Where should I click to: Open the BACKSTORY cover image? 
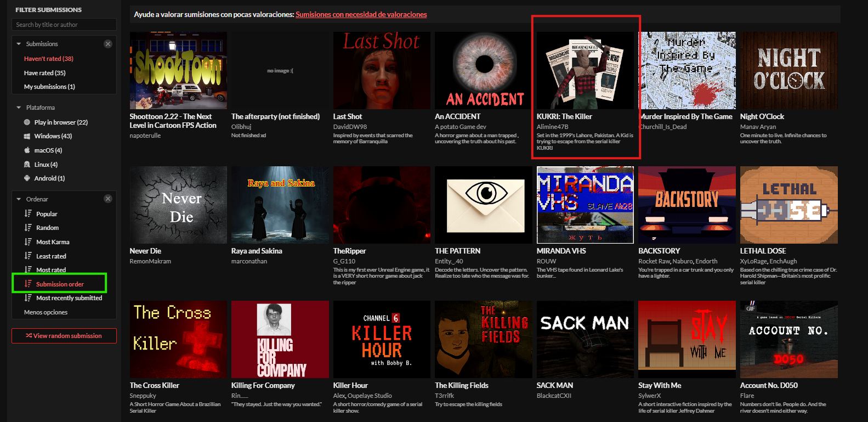tap(687, 205)
